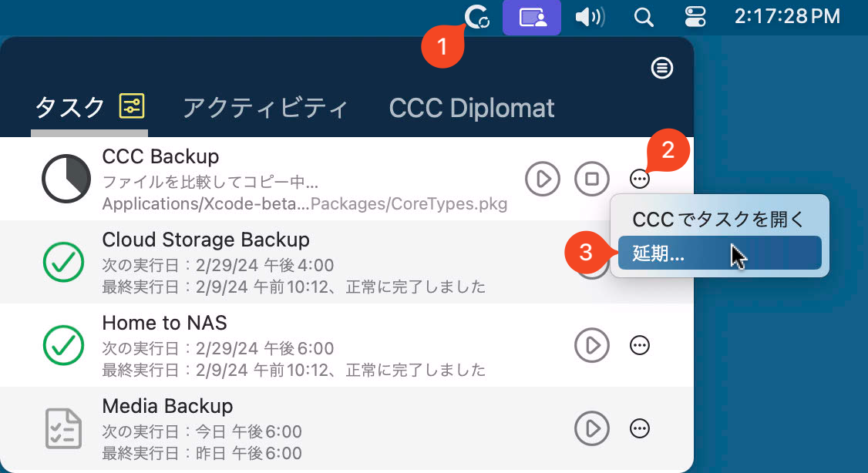Click 次の実行日:2/29/24 午後6:00 text

click(x=218, y=348)
